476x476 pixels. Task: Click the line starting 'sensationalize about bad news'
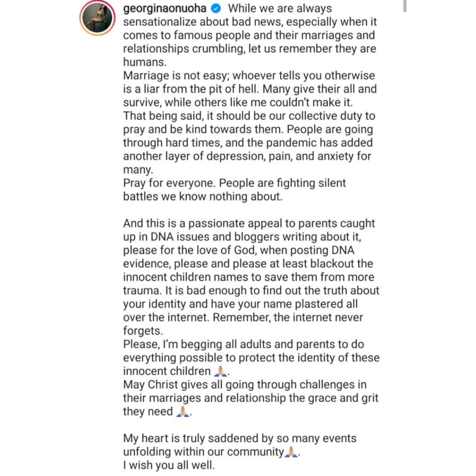click(x=250, y=22)
